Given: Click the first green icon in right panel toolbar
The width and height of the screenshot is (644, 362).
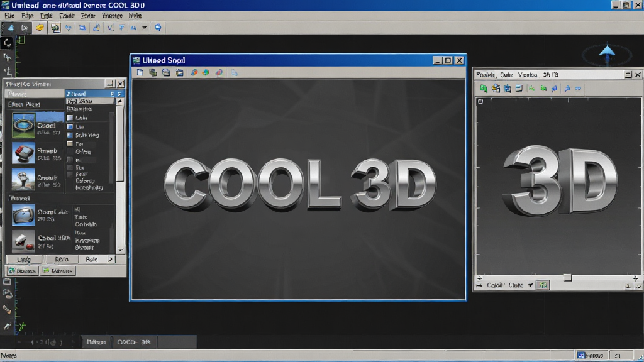Looking at the screenshot, I should [x=484, y=88].
